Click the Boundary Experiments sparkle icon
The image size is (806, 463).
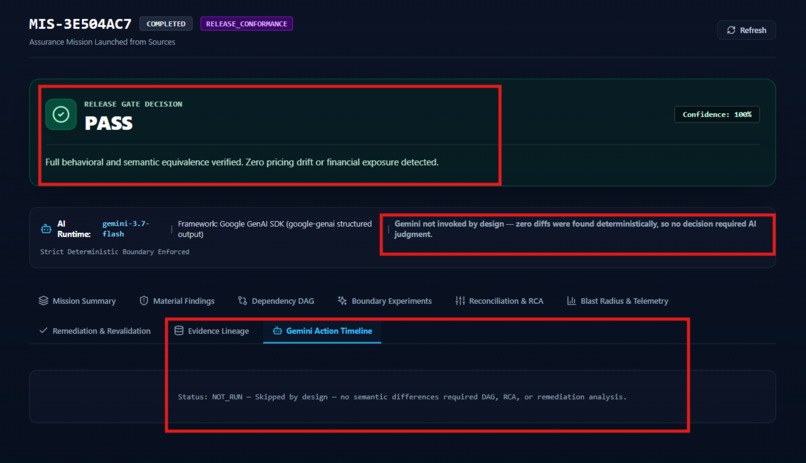(x=342, y=301)
